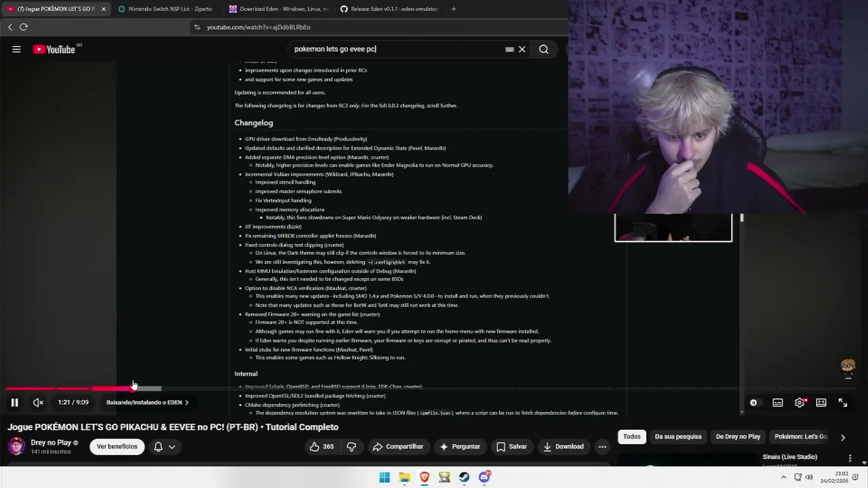
Task: Like the video (365 likes)
Action: tap(322, 447)
